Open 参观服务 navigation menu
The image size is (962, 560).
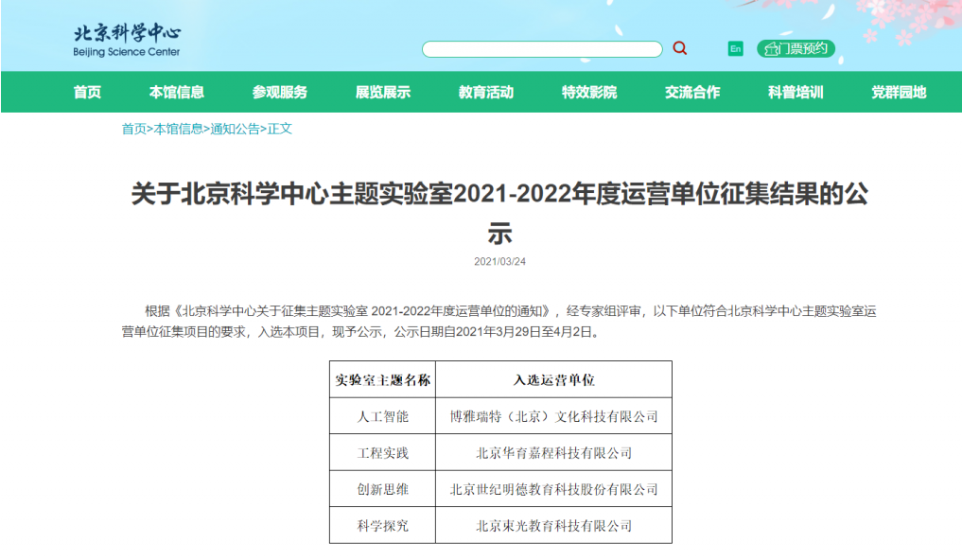coord(280,92)
